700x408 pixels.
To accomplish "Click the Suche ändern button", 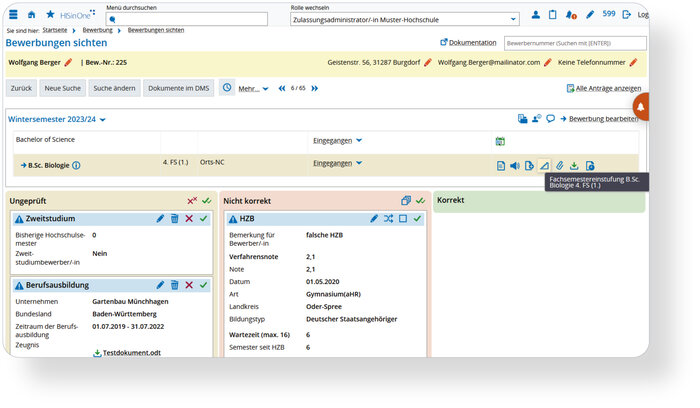I will (114, 88).
